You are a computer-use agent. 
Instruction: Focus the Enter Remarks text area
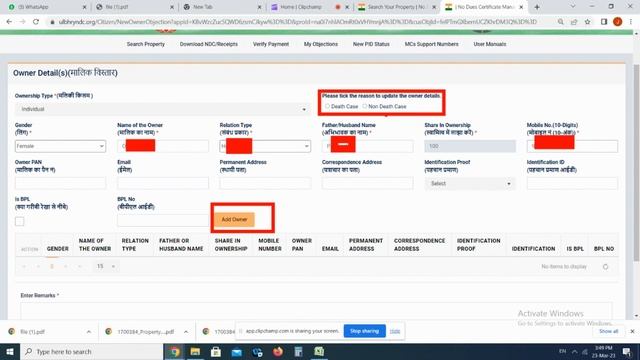(x=316, y=311)
